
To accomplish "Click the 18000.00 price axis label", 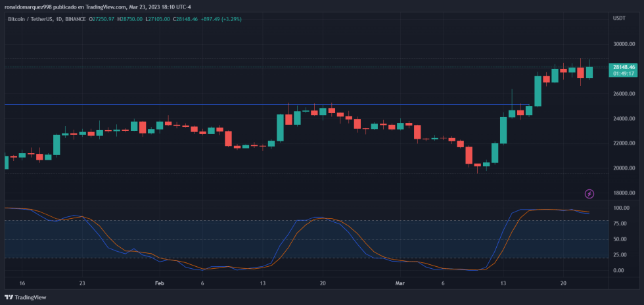I will click(624, 193).
